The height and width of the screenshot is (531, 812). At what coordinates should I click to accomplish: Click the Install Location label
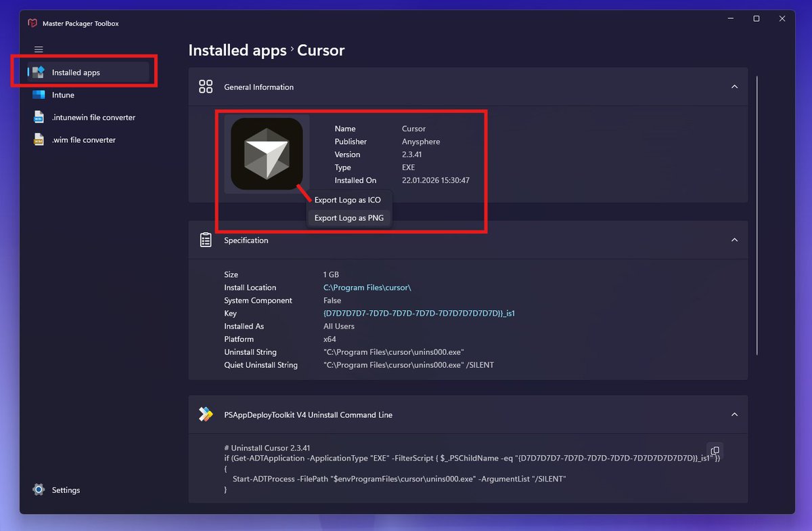[x=250, y=288]
